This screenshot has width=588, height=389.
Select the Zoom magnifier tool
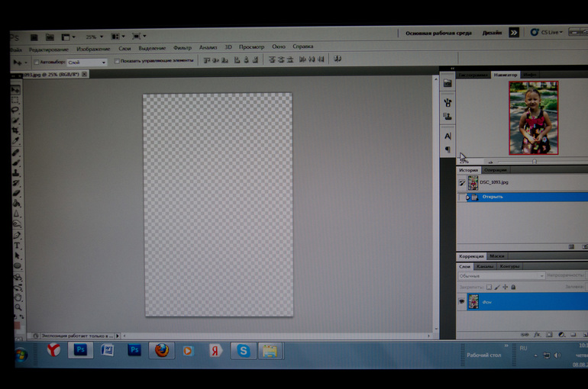pos(18,307)
